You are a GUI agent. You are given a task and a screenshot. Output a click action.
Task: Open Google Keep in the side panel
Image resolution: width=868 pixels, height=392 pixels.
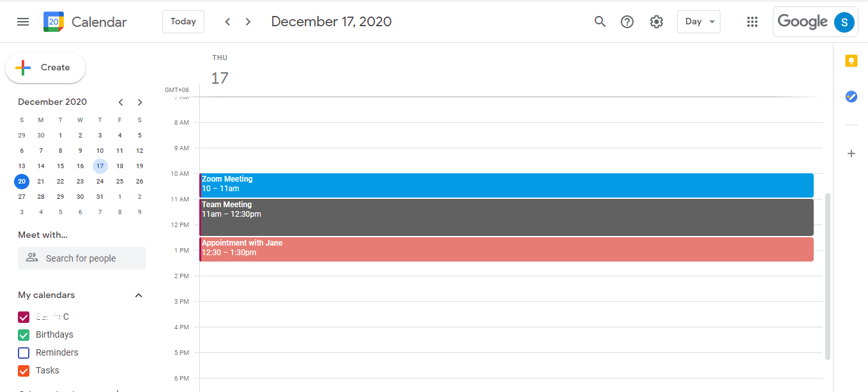851,60
